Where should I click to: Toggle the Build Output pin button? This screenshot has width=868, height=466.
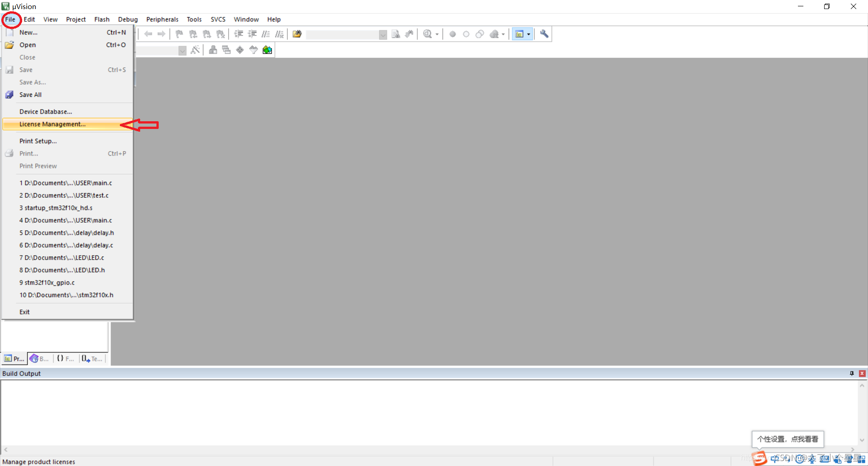(x=852, y=374)
